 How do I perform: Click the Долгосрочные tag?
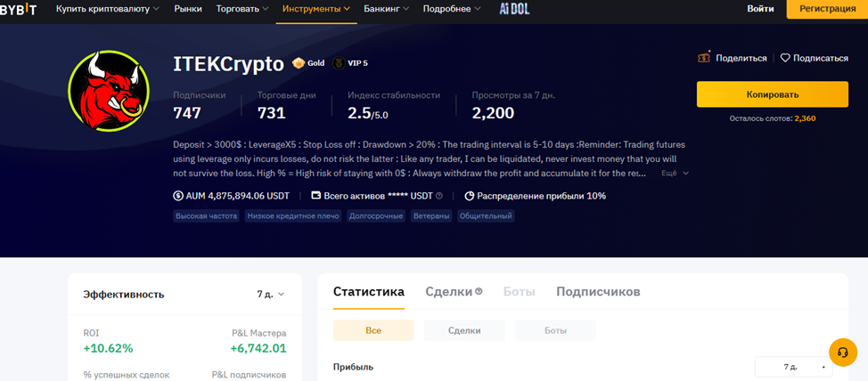(376, 215)
